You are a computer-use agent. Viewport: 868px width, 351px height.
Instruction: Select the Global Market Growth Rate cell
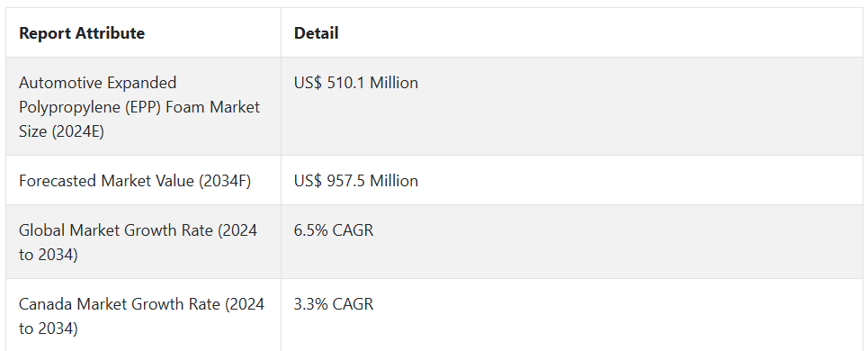click(x=143, y=242)
